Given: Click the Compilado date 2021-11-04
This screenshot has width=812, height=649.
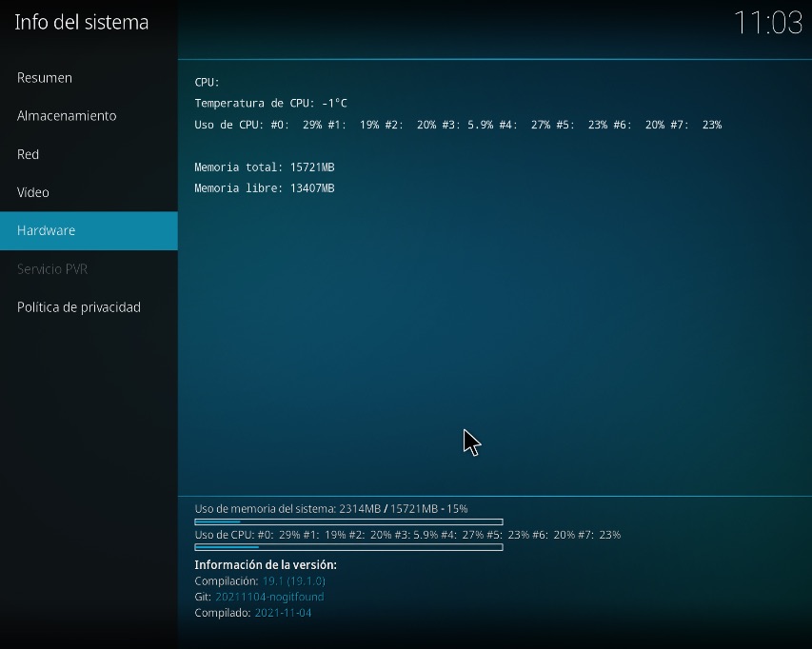Looking at the screenshot, I should point(283,613).
